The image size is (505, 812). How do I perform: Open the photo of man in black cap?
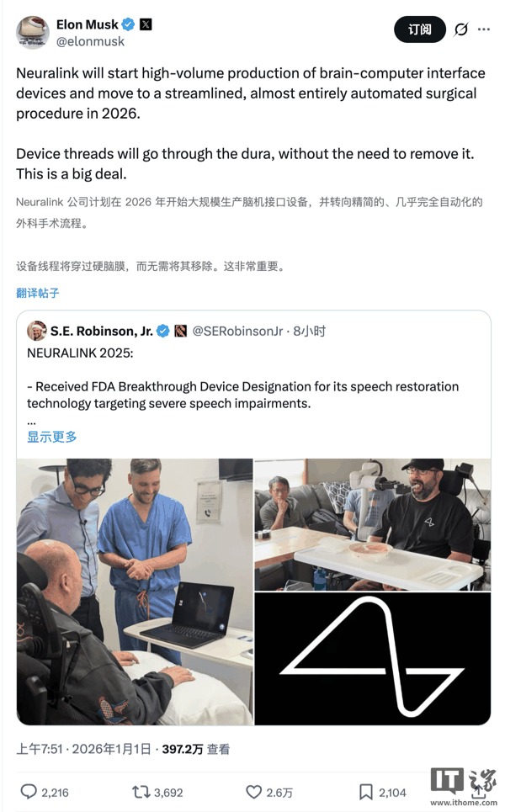[x=372, y=524]
